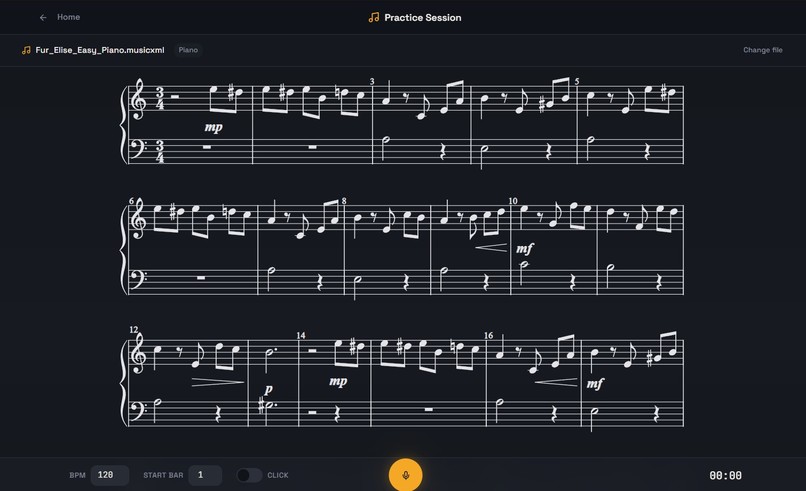Image resolution: width=806 pixels, height=491 pixels.
Task: Click the orange music file icon
Action: pos(26,50)
